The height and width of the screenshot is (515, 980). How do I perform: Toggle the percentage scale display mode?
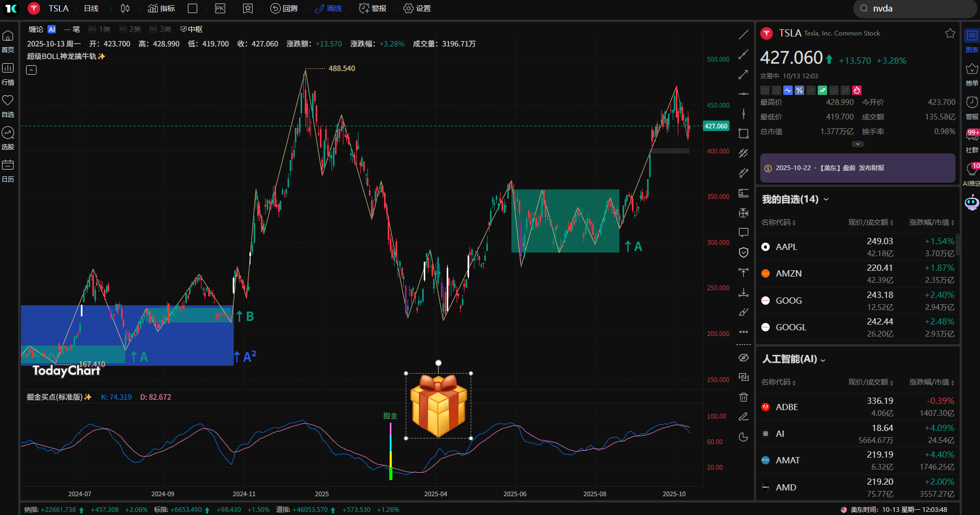pos(799,90)
